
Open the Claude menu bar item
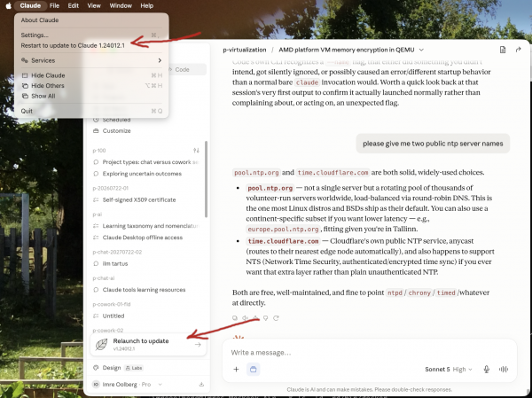coord(30,6)
